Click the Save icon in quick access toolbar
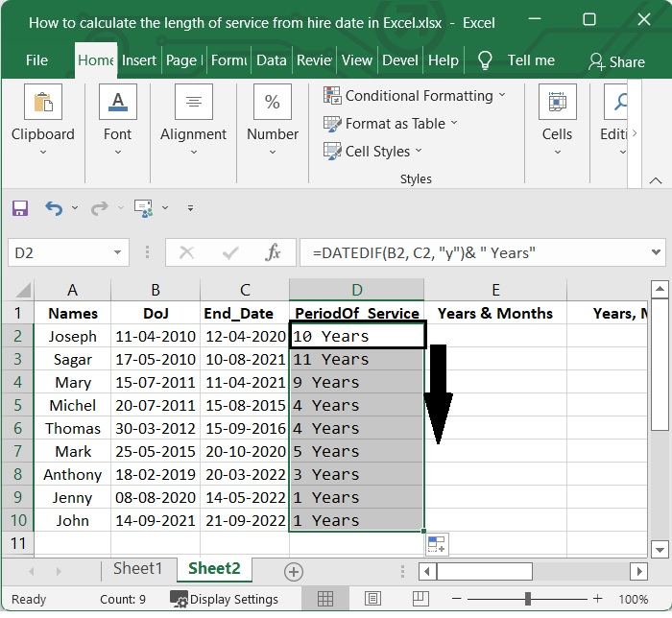The image size is (672, 618). (20, 208)
